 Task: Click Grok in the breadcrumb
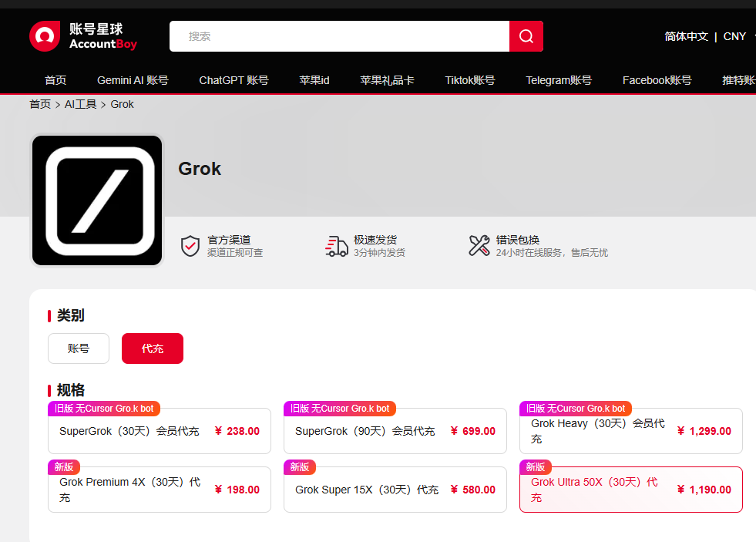[122, 104]
